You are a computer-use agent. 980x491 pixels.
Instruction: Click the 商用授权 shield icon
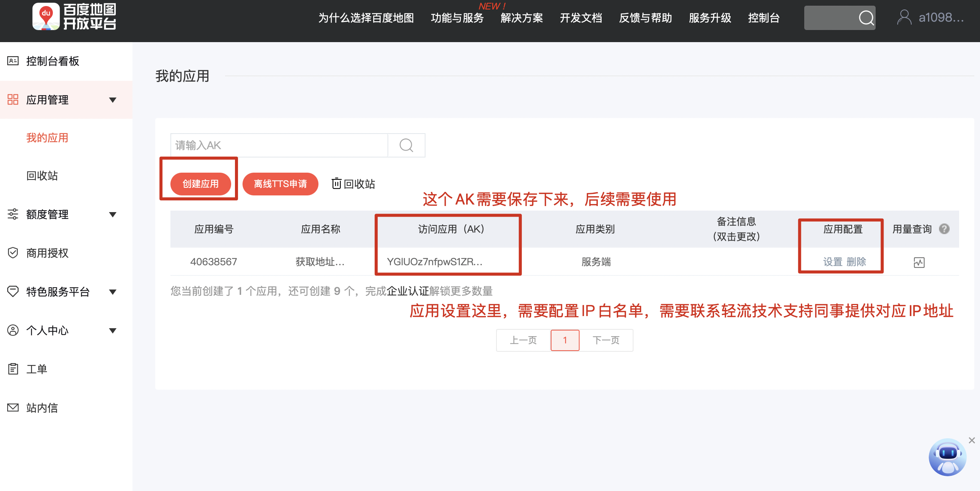pos(13,253)
